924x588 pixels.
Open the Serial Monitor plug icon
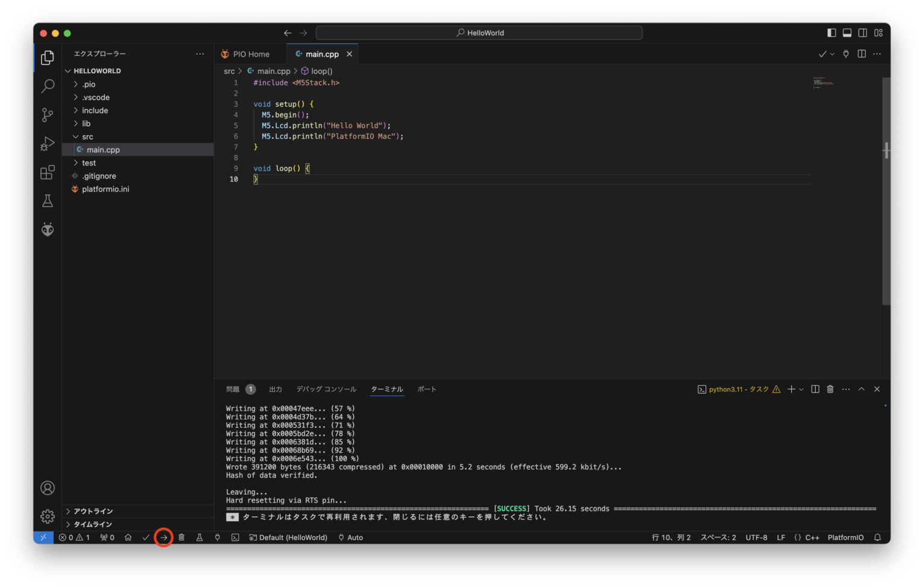(217, 537)
